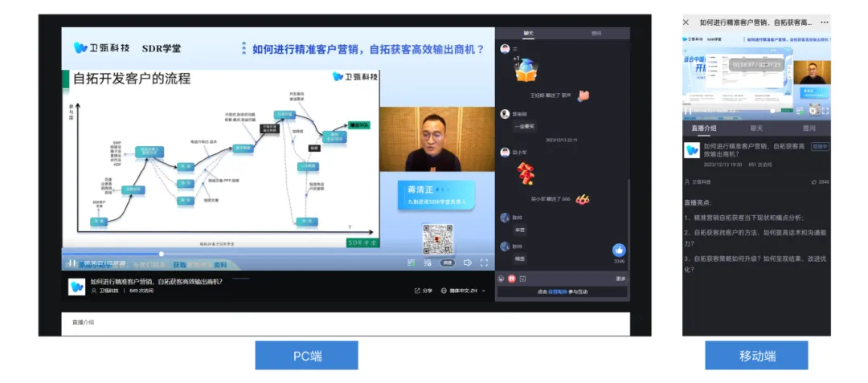
Task: Mute the volume speaker icon
Action: (x=467, y=263)
